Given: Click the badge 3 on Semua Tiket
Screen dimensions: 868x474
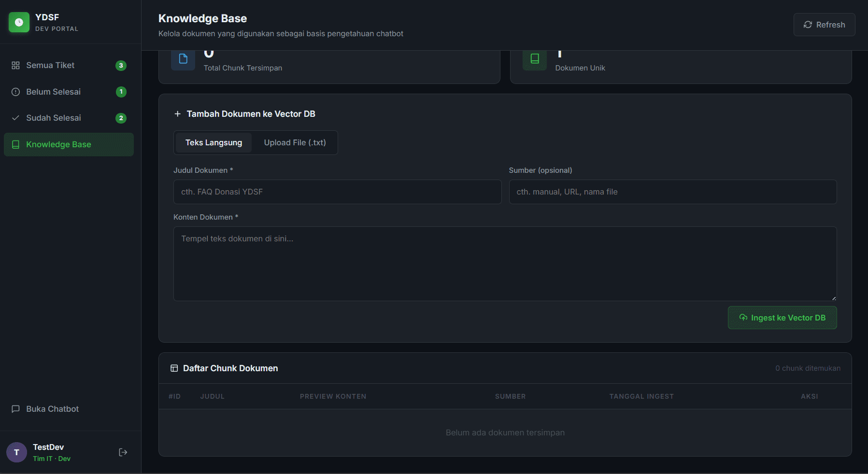Looking at the screenshot, I should click(x=121, y=65).
